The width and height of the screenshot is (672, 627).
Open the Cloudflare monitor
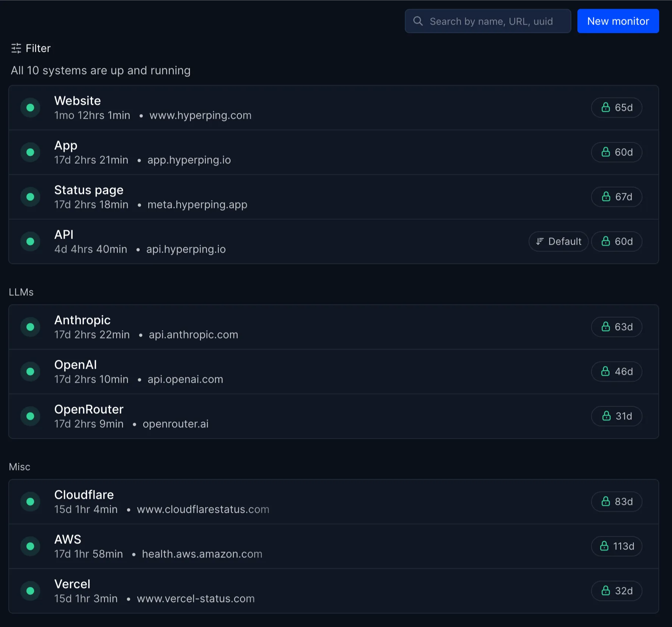(x=333, y=502)
